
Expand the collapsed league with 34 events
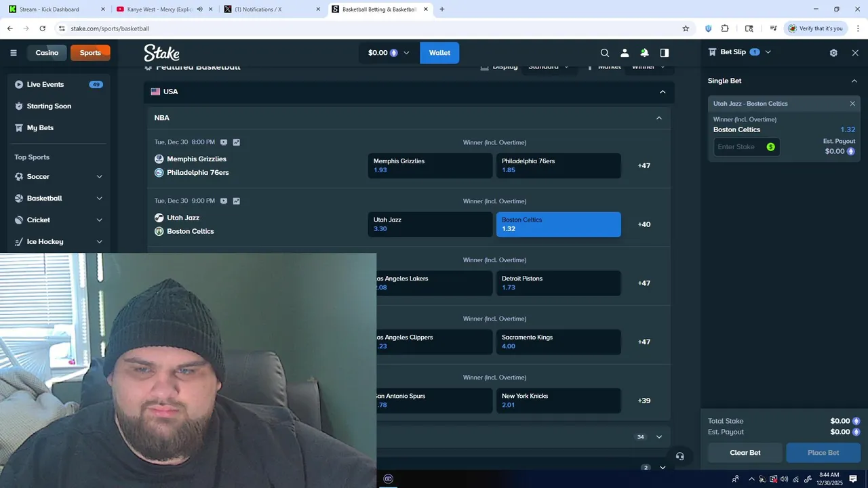(658, 437)
